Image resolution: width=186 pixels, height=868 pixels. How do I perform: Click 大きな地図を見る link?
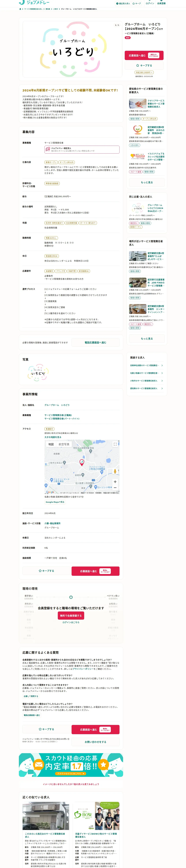click(53, 437)
